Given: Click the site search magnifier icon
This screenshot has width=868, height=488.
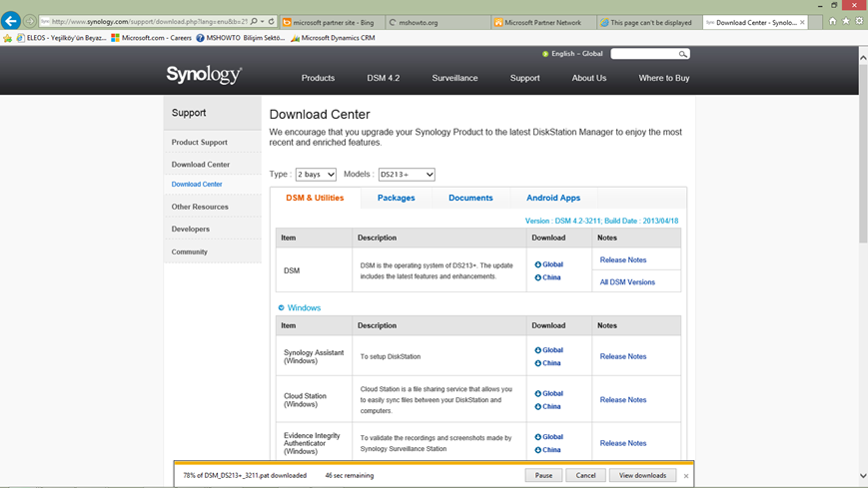Looking at the screenshot, I should tap(682, 54).
